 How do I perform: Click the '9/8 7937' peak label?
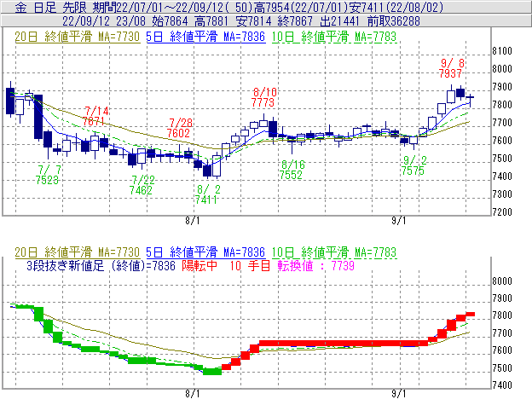pyautogui.click(x=451, y=68)
